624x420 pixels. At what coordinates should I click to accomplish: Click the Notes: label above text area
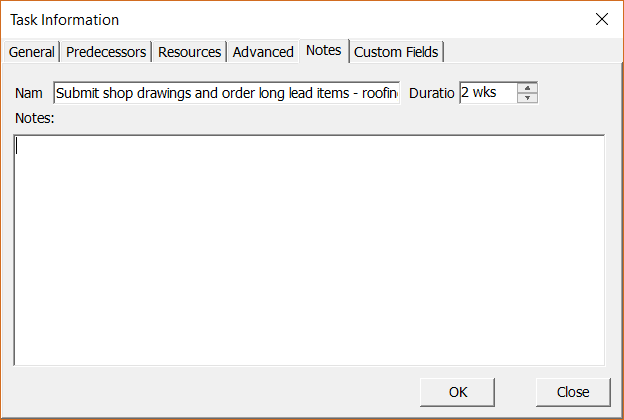[x=35, y=118]
